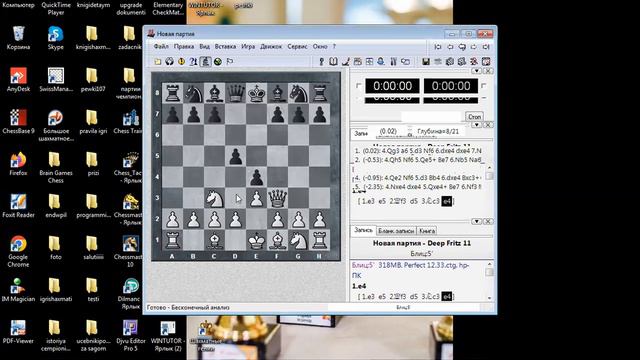640x360 pixels.
Task: Click the black pawn question icon in right toolbar
Action: [x=322, y=62]
